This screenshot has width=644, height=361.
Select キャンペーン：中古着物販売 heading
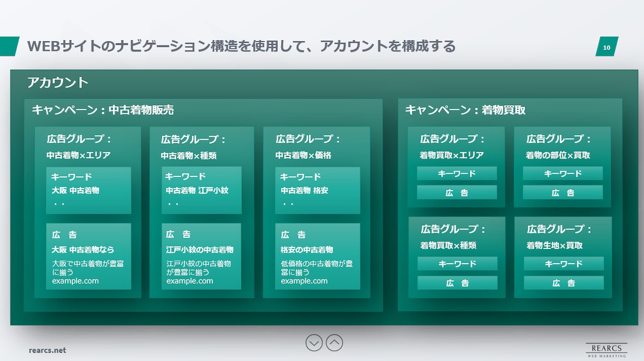click(x=103, y=110)
